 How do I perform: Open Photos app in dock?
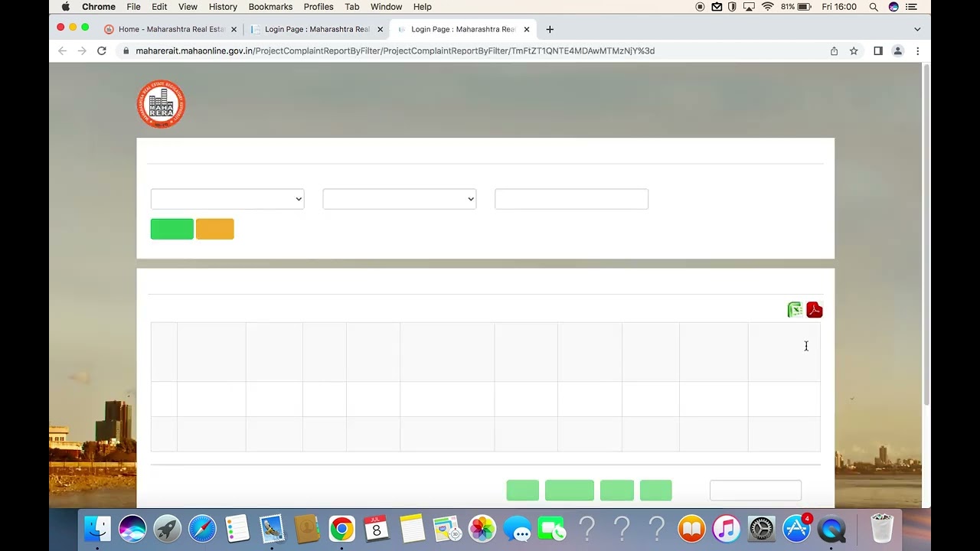(x=482, y=529)
